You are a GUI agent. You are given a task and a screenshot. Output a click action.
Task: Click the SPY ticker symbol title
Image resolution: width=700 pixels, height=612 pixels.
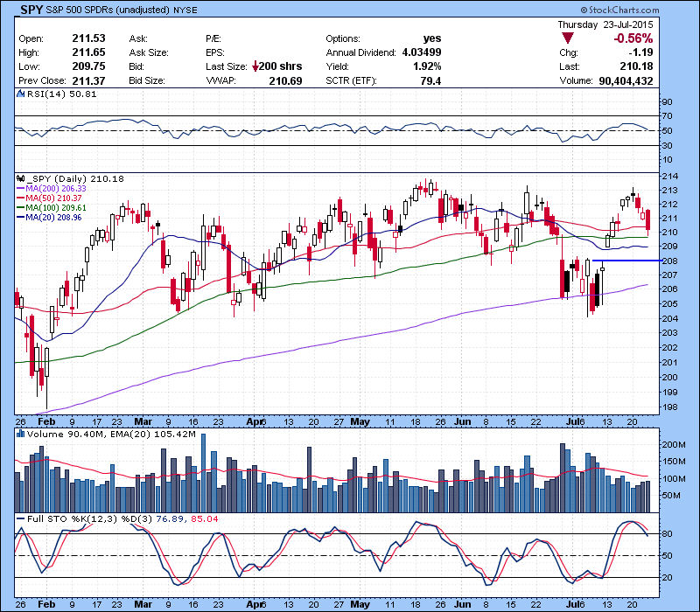pos(31,10)
